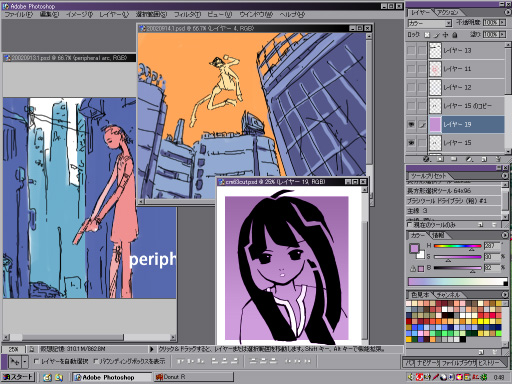Click the Donut R taskbar button
512x384 pixels.
pyautogui.click(x=194, y=377)
